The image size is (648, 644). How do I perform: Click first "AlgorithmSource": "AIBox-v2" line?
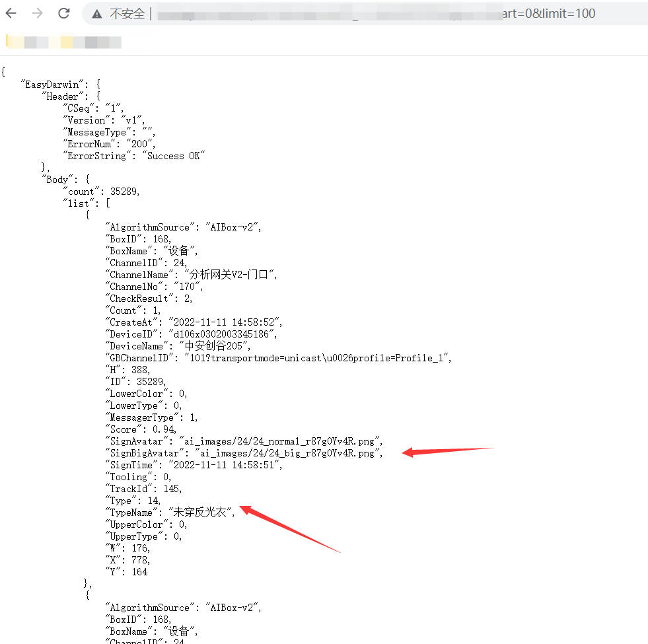click(183, 227)
